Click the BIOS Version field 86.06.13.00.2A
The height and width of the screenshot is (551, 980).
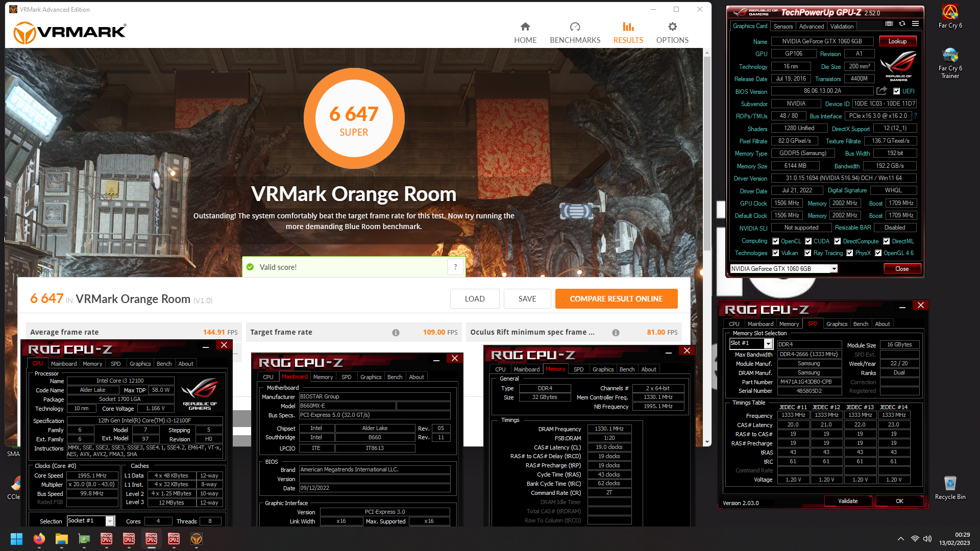[x=822, y=91]
